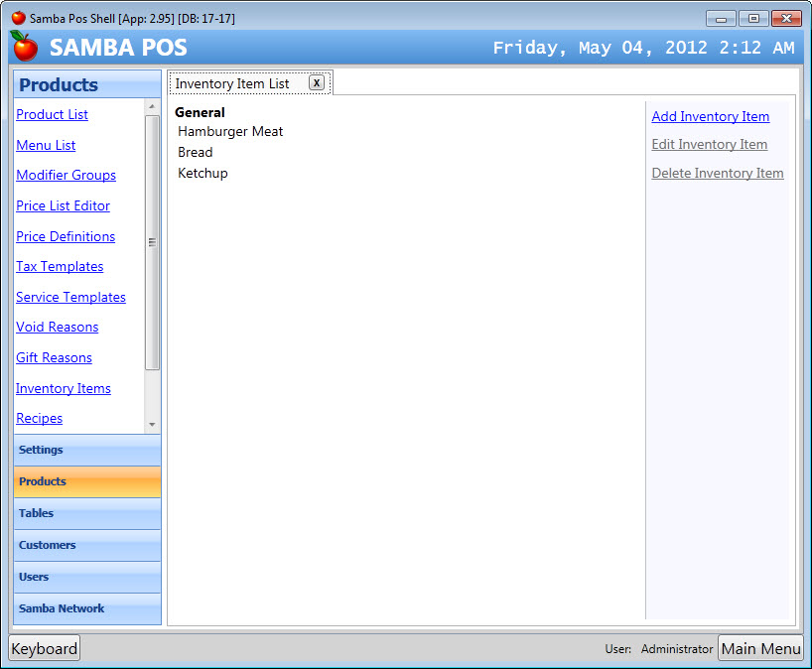Select the Hamburger Meat inventory item
Viewport: 812px width, 669px height.
click(x=230, y=132)
